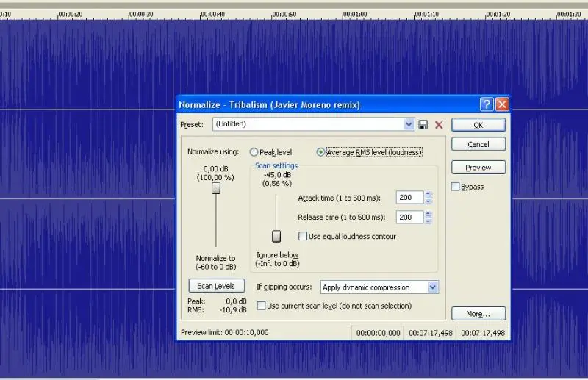
Task: Select Average RMS level (loudness) option
Action: 320,152
